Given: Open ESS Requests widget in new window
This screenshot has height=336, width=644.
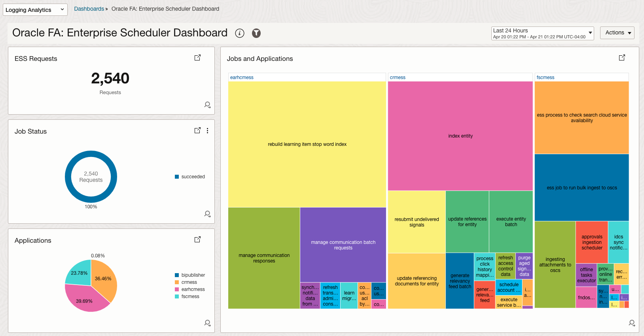Looking at the screenshot, I should point(197,58).
